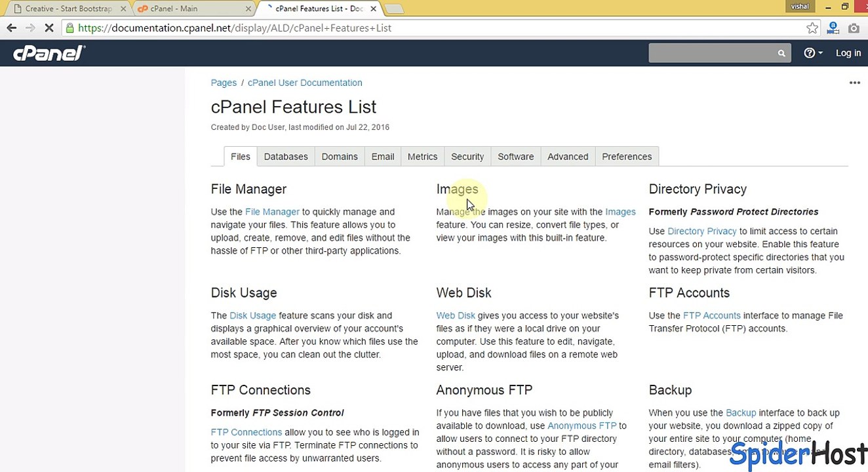Click the 'Created by Doc User' line
Viewport: 868px width, 472px height.
pyautogui.click(x=300, y=127)
